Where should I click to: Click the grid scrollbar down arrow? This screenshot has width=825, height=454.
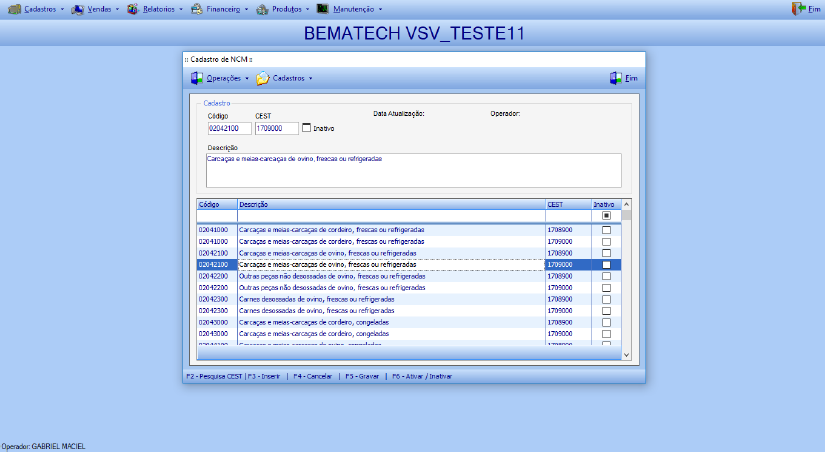[x=626, y=355]
